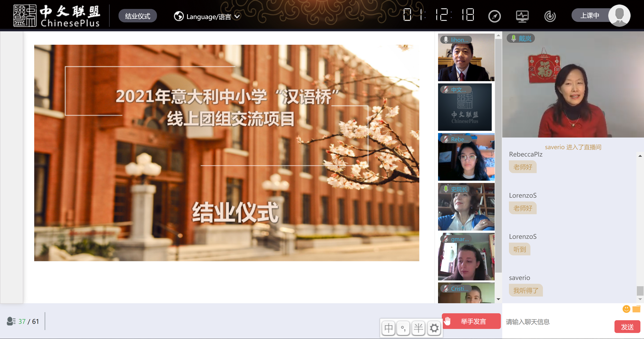Open the emoji smiley picker
The height and width of the screenshot is (339, 644).
click(x=626, y=309)
